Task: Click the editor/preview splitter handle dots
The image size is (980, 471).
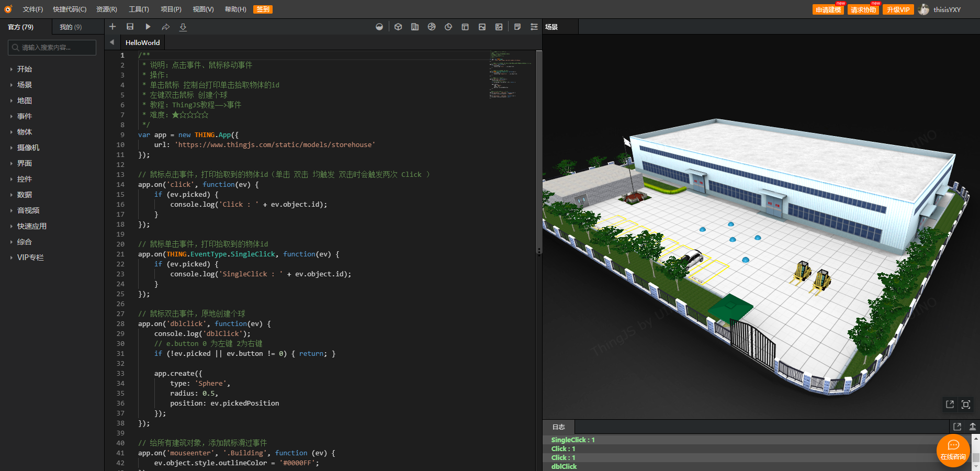Action: (539, 252)
